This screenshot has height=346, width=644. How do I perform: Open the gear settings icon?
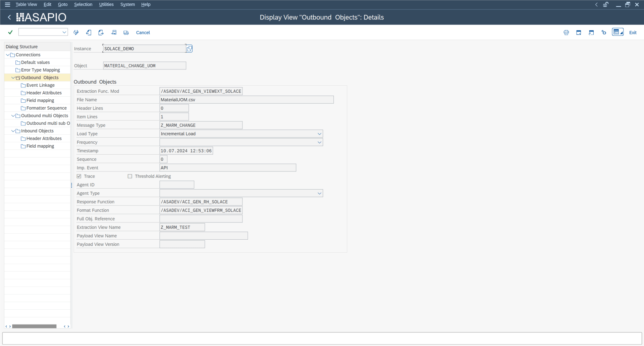[604, 33]
